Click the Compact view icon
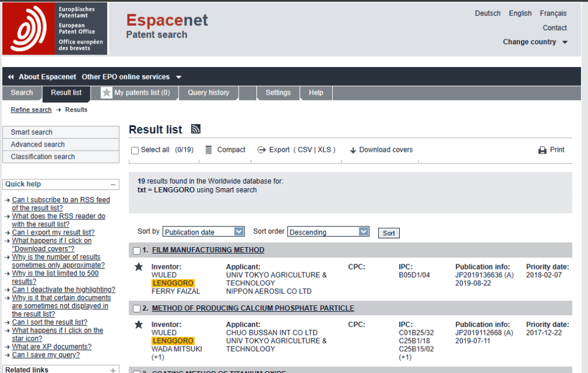Viewport: 588px width, 373px height. tap(209, 150)
